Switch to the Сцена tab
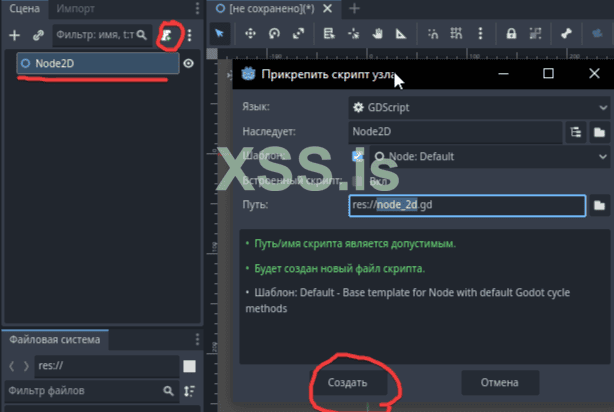This screenshot has height=412, width=614. click(x=24, y=8)
